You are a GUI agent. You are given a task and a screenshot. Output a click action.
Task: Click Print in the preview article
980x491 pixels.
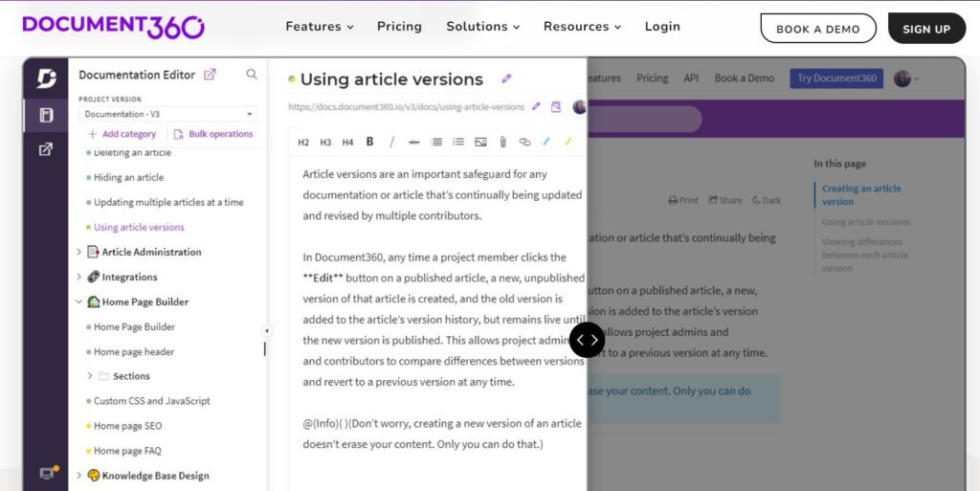coord(683,200)
